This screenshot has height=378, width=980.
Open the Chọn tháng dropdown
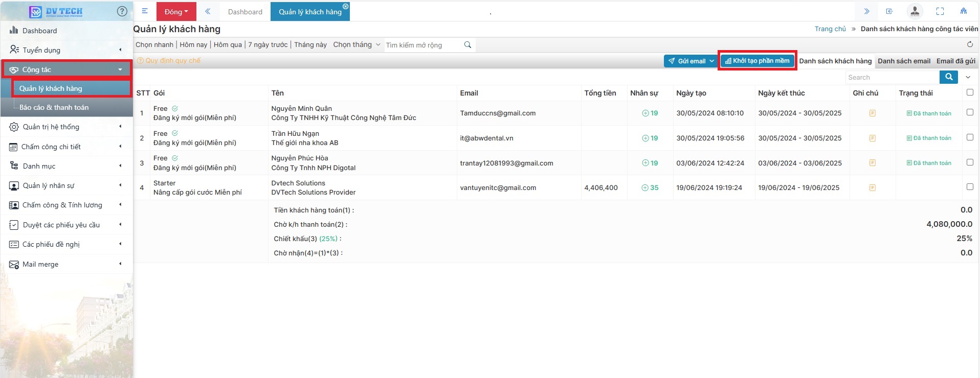tap(357, 45)
